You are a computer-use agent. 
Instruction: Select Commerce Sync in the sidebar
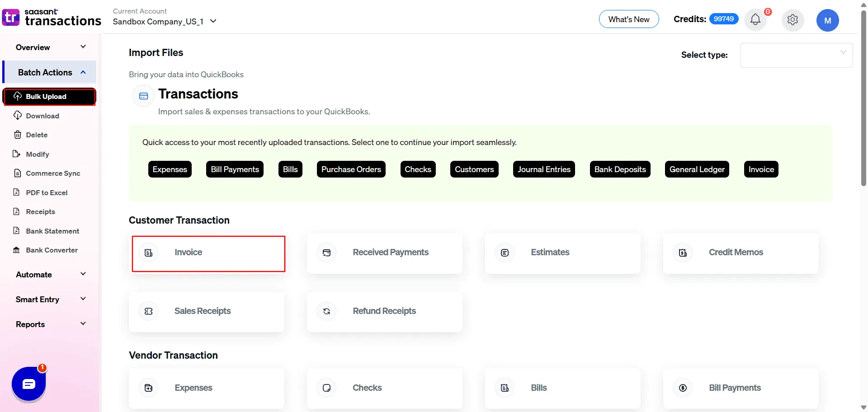(52, 173)
